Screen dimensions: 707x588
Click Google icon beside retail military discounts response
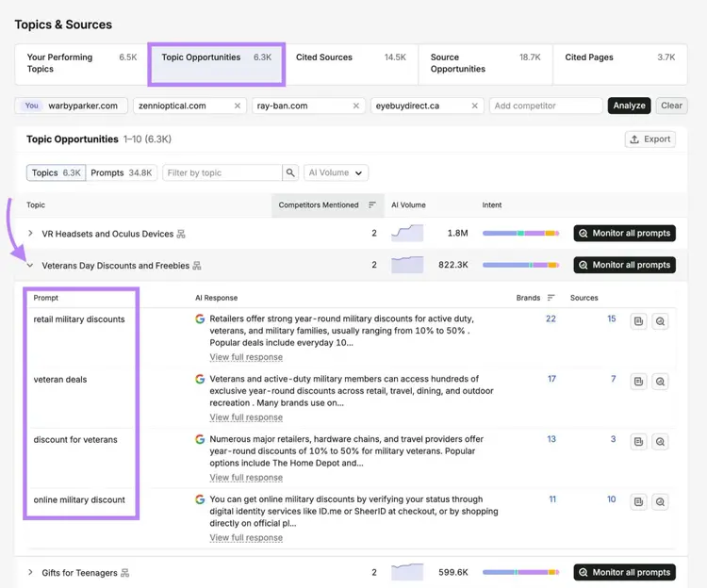200,319
